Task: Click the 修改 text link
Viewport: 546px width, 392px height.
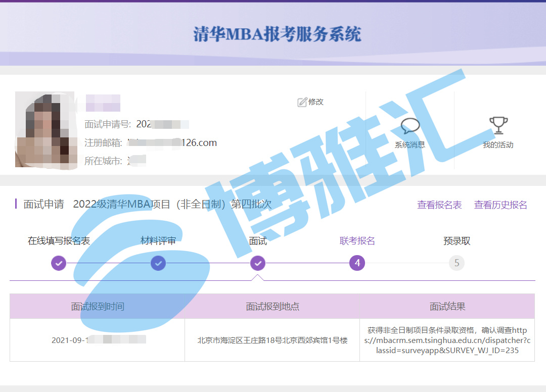Action: tap(316, 102)
